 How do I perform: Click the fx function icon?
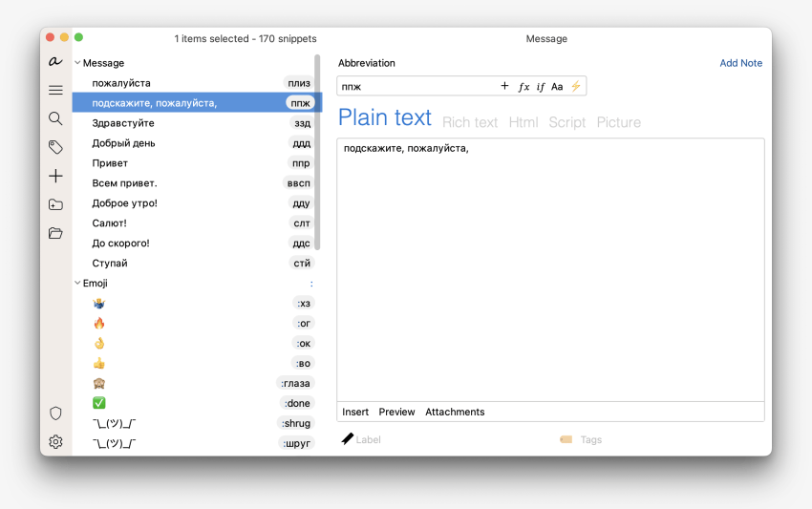point(524,87)
